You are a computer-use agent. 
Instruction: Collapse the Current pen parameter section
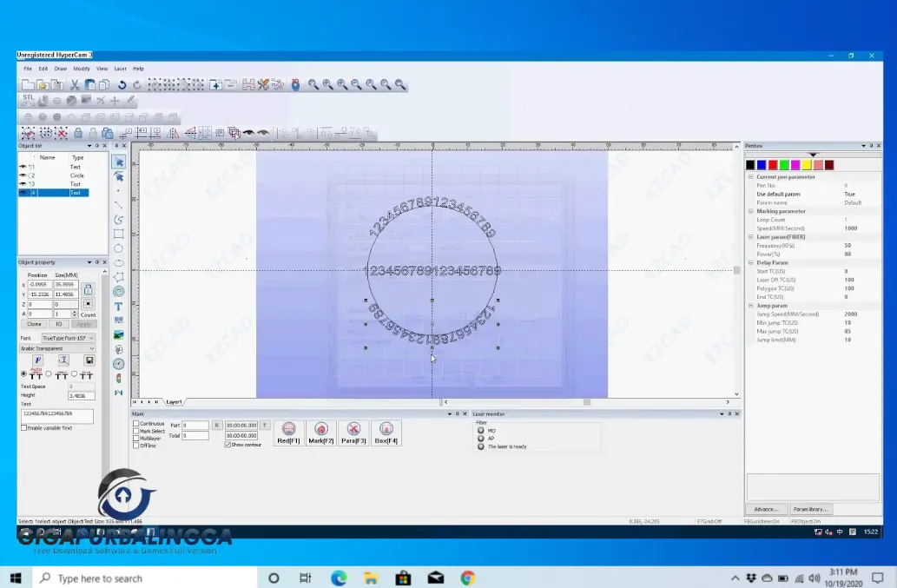(x=750, y=177)
